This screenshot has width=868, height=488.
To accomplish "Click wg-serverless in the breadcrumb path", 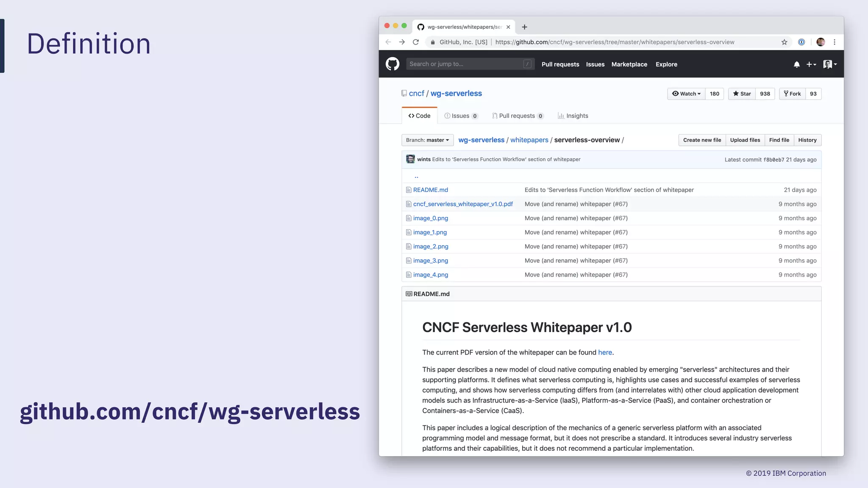I will (481, 140).
